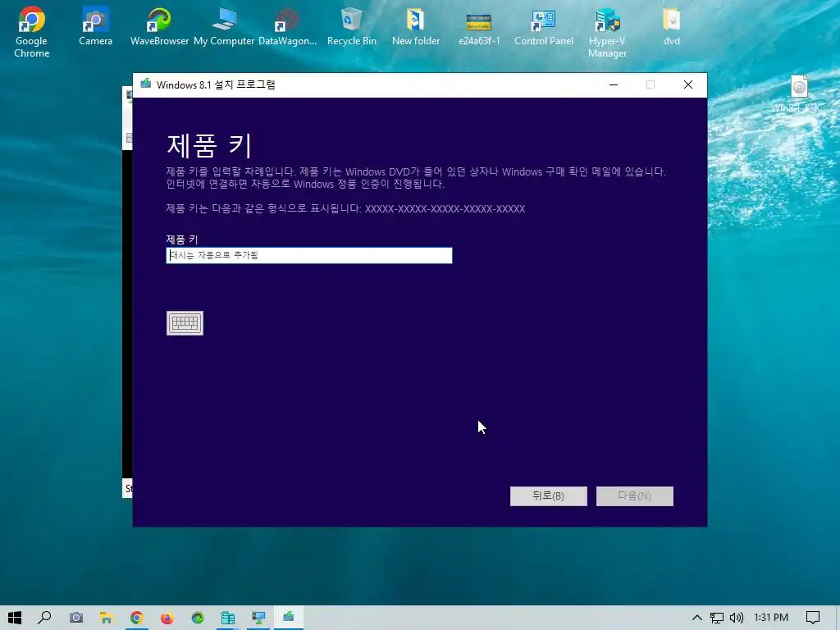Open Chrome from the taskbar
The height and width of the screenshot is (630, 840).
click(x=137, y=618)
